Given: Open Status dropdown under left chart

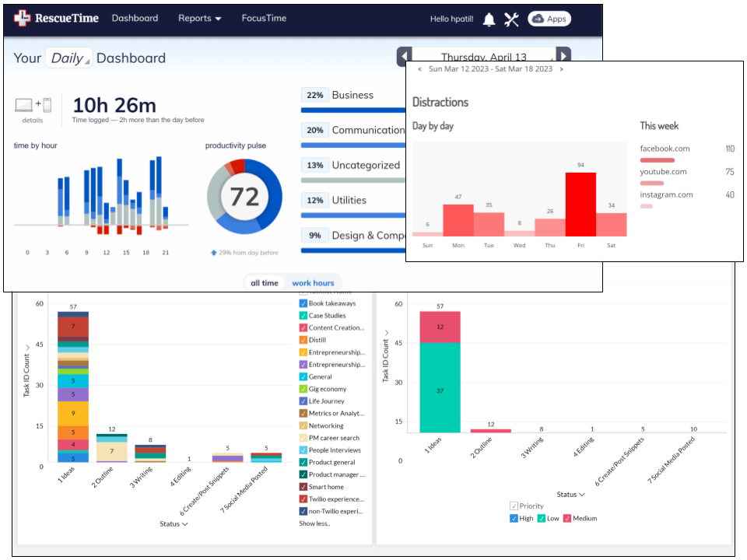Looking at the screenshot, I should (174, 523).
